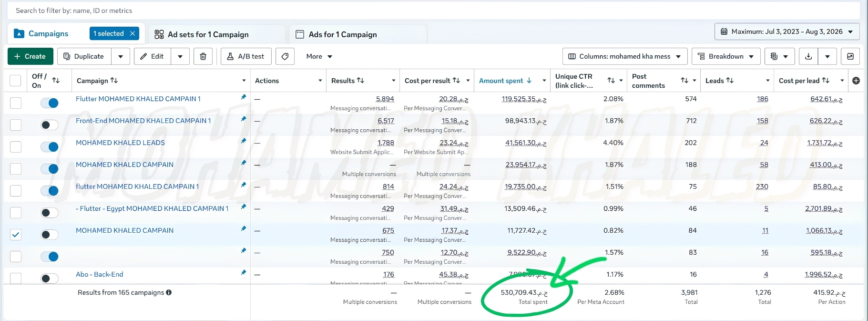Click the Create button

(31, 56)
